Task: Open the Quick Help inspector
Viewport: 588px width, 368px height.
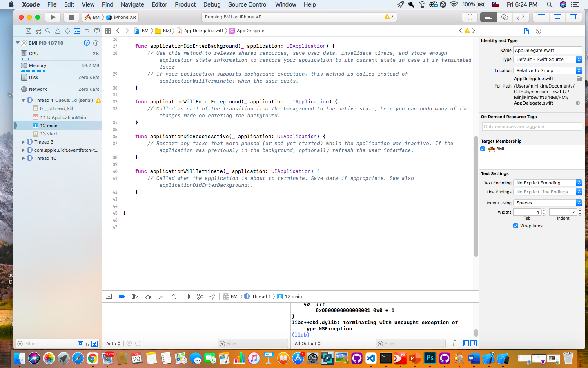Action: (538, 31)
